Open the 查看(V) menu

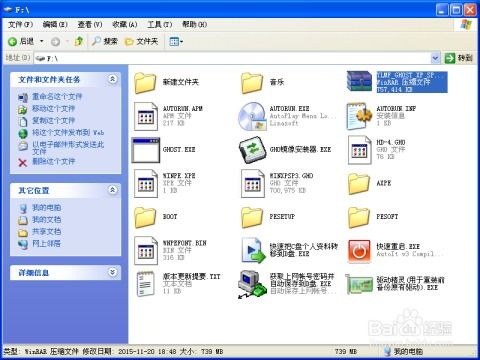(x=90, y=24)
